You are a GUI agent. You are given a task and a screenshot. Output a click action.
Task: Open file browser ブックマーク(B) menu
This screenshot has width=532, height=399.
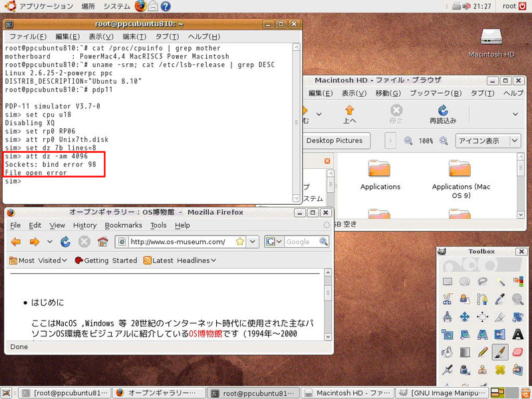pyautogui.click(x=436, y=93)
